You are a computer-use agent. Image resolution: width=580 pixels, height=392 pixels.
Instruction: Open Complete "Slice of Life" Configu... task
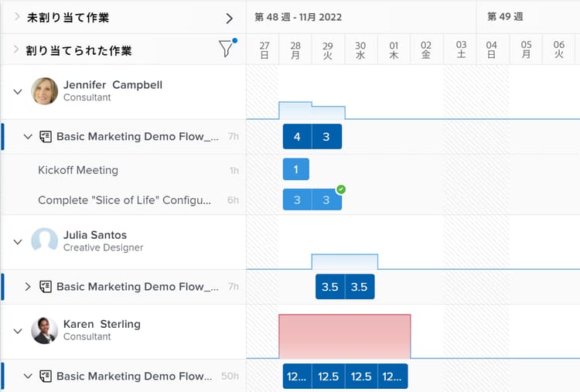click(125, 200)
